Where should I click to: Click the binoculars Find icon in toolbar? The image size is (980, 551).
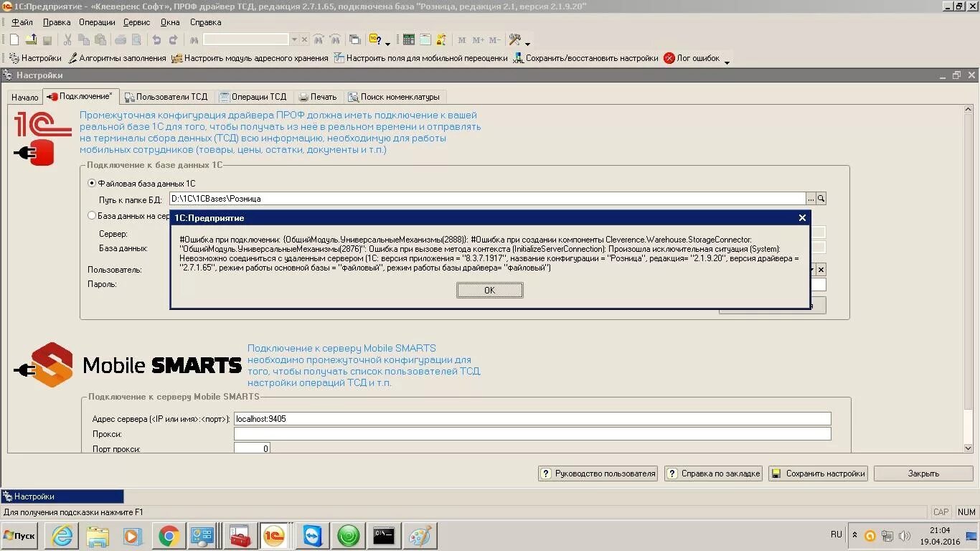tap(194, 39)
